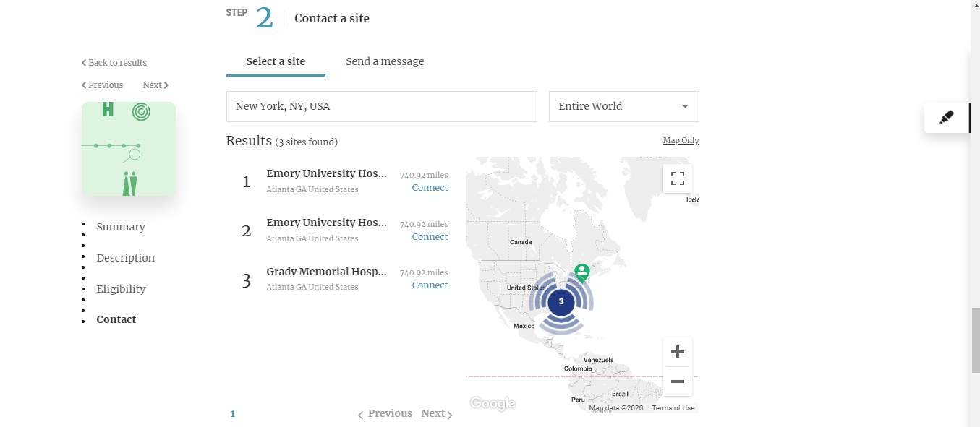Switch to Send a message tab
980x427 pixels.
385,61
